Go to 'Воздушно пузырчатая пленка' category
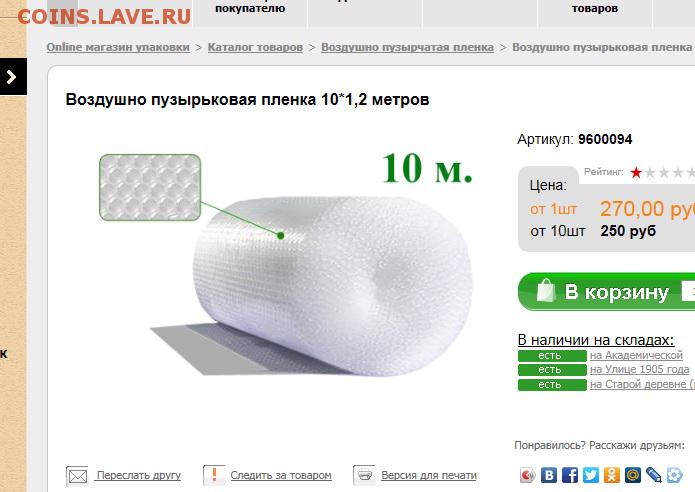This screenshot has height=492, width=695. (407, 47)
